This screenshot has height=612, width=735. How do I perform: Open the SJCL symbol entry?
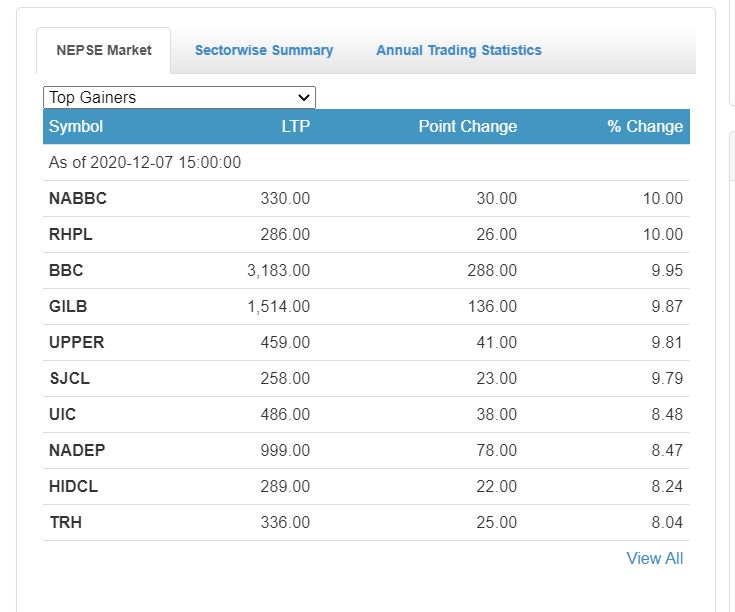(x=70, y=378)
